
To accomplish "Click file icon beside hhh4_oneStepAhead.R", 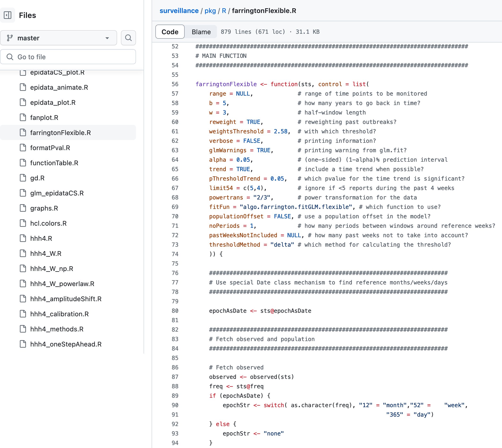I will coord(23,344).
